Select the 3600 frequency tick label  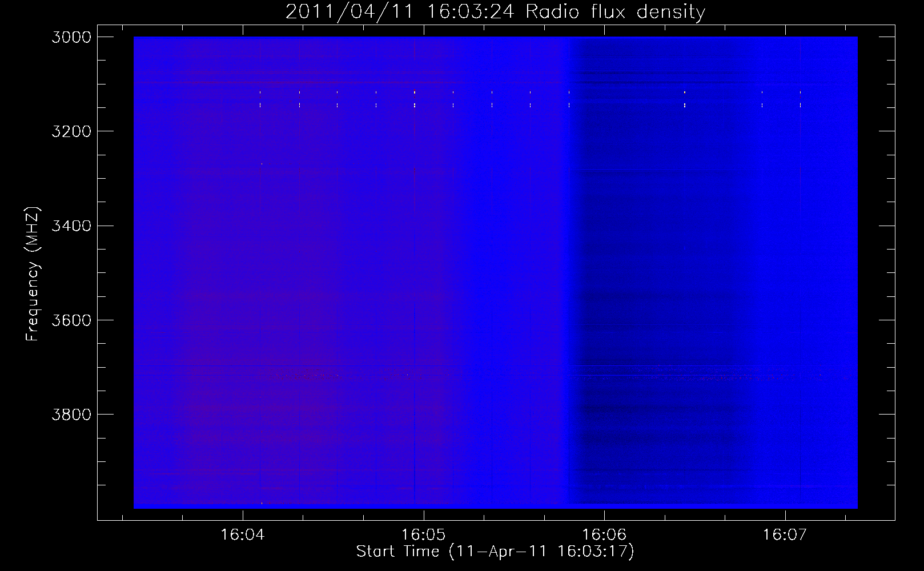coord(71,320)
